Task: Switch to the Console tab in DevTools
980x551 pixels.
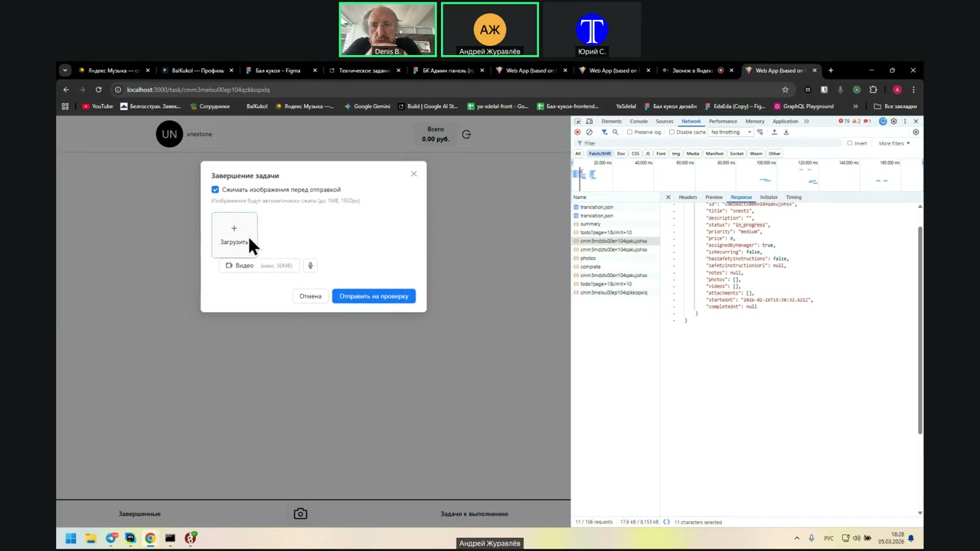Action: (639, 122)
